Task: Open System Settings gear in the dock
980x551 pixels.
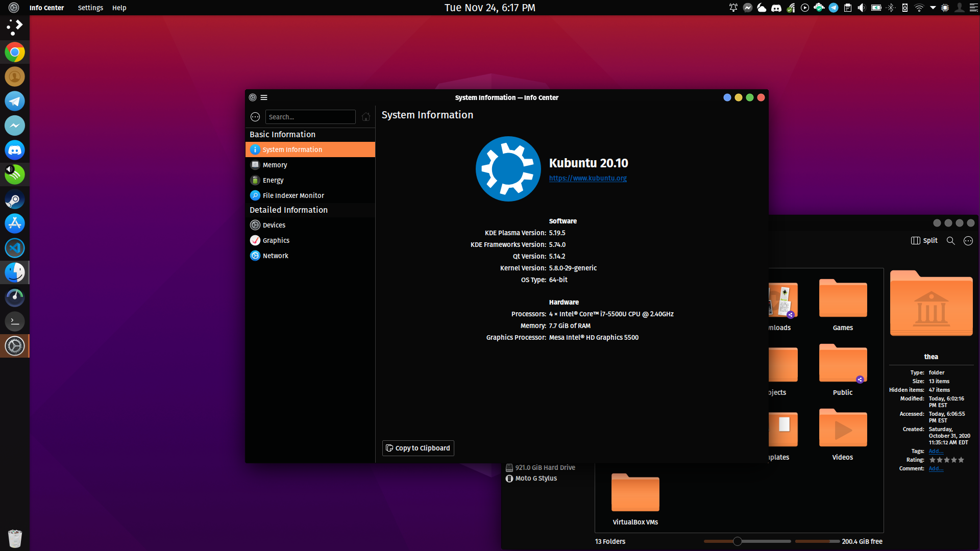Action: 15,346
